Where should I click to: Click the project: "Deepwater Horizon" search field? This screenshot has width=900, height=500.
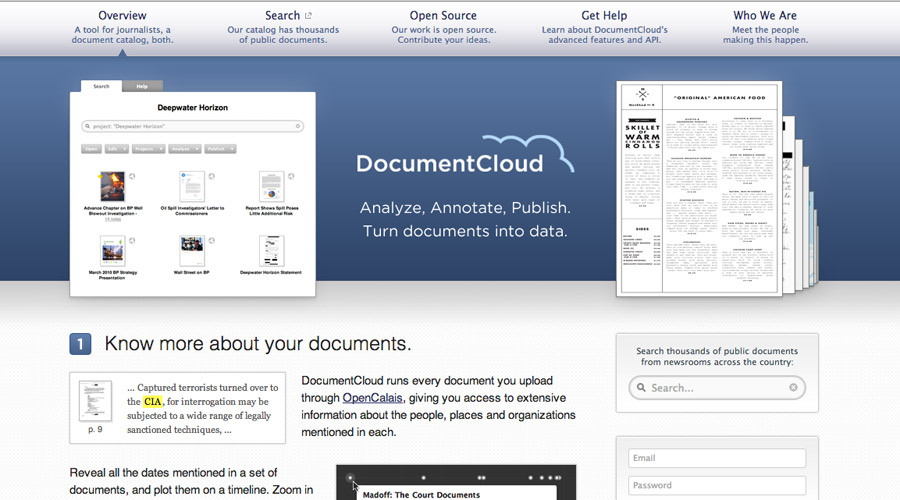(192, 126)
